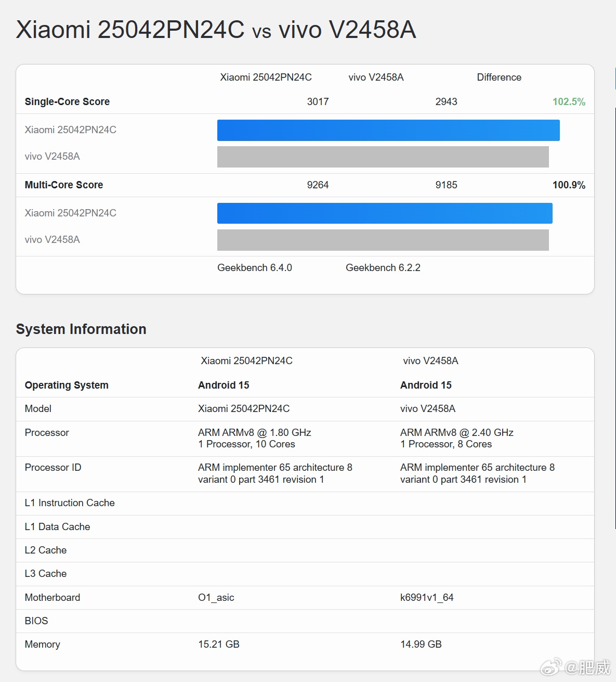Select the O1_asic motherboard value
This screenshot has width=616, height=682.
click(216, 598)
